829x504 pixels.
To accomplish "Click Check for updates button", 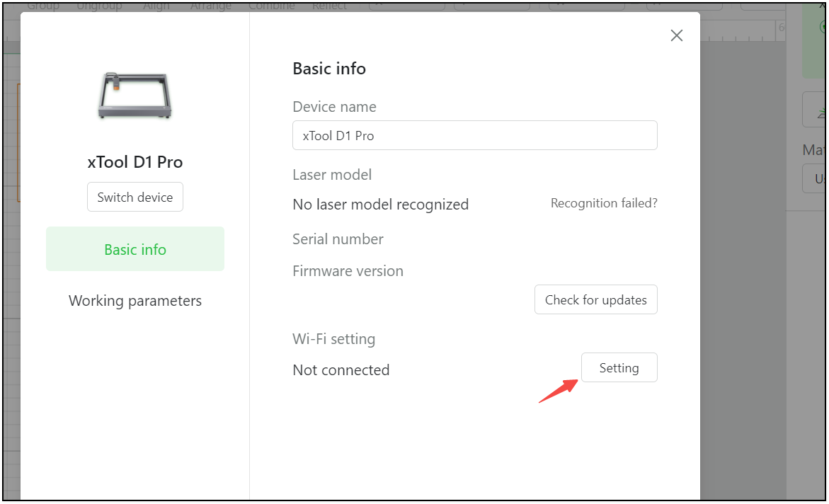I will click(595, 300).
